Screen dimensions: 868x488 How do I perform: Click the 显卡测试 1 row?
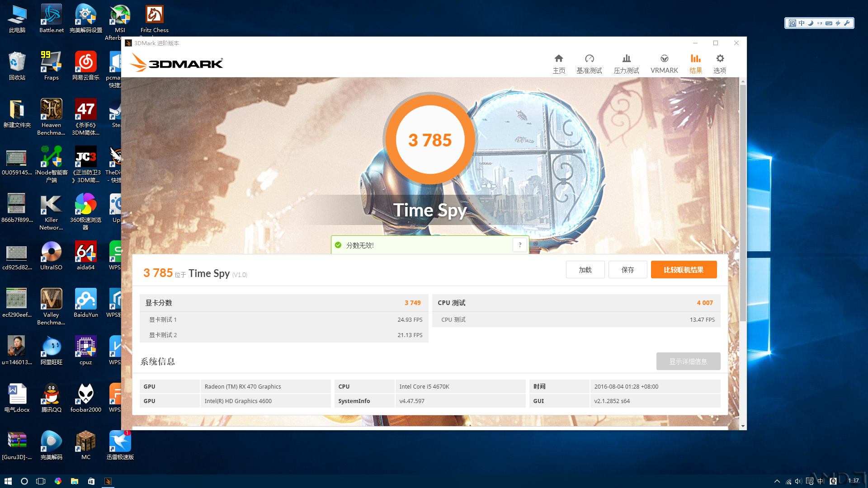point(284,319)
